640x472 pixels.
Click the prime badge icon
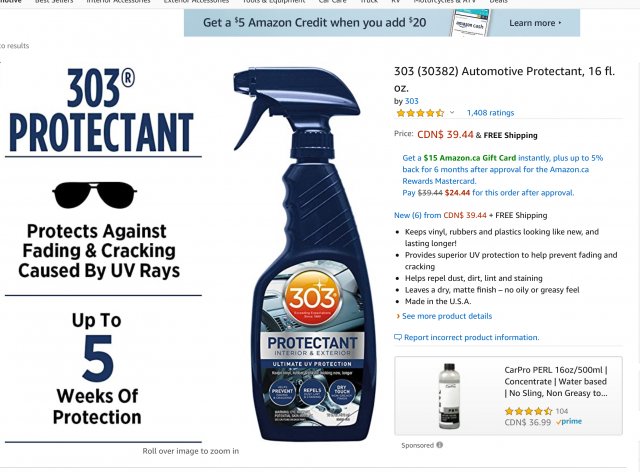tap(569, 422)
